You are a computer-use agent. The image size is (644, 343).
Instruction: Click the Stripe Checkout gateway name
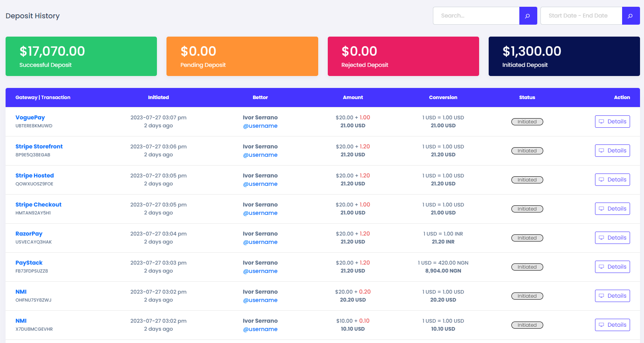point(39,205)
